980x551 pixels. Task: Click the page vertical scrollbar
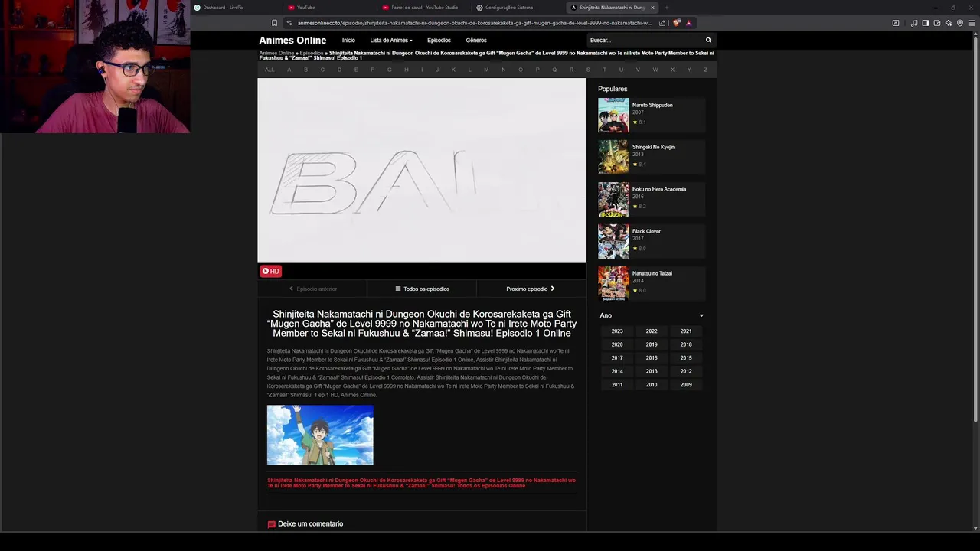975,230
